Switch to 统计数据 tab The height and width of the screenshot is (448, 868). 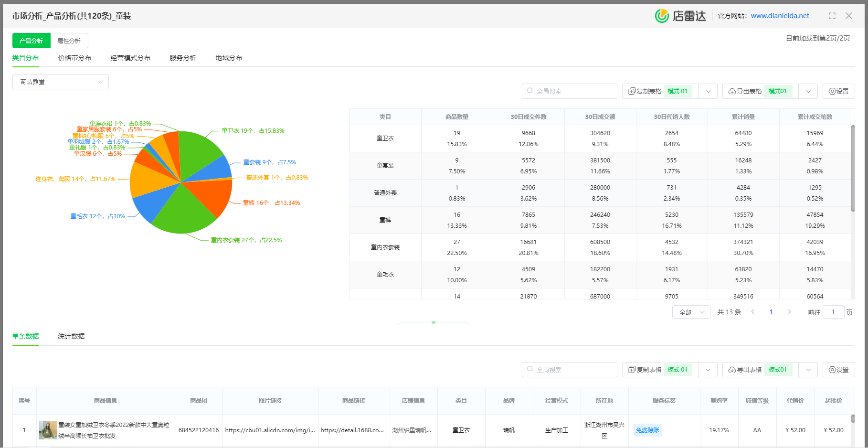coord(71,336)
